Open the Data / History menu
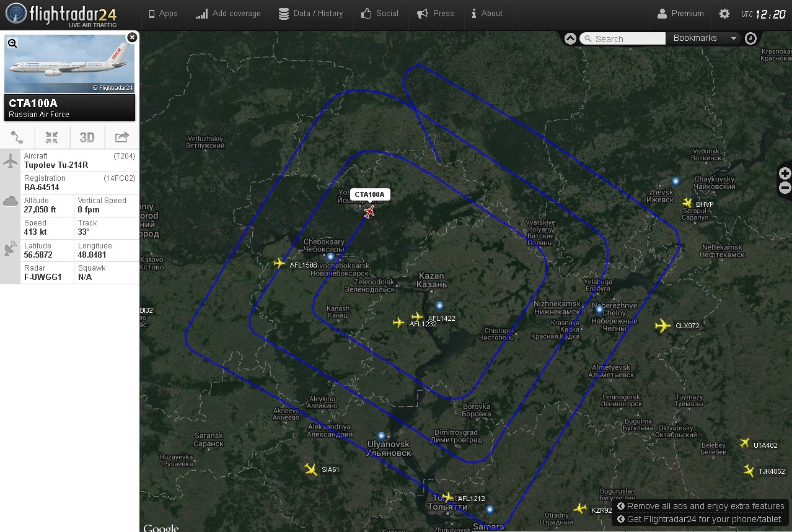 point(311,14)
